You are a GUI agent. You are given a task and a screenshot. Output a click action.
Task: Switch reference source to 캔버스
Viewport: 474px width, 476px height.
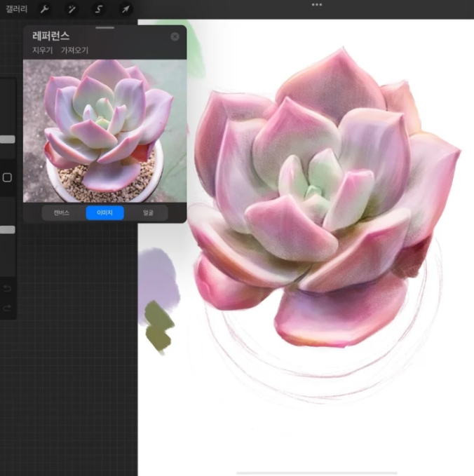coord(62,213)
